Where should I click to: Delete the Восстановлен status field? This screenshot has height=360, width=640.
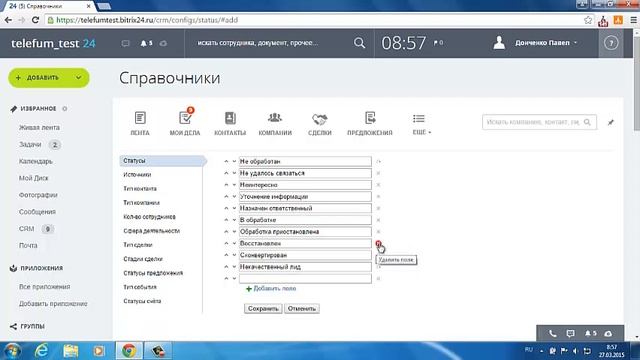pyautogui.click(x=378, y=243)
